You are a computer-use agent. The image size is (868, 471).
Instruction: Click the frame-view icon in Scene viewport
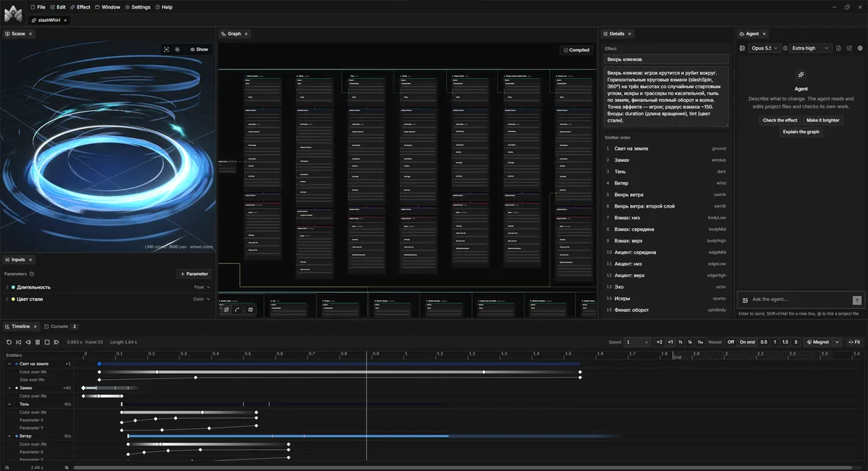(x=166, y=49)
